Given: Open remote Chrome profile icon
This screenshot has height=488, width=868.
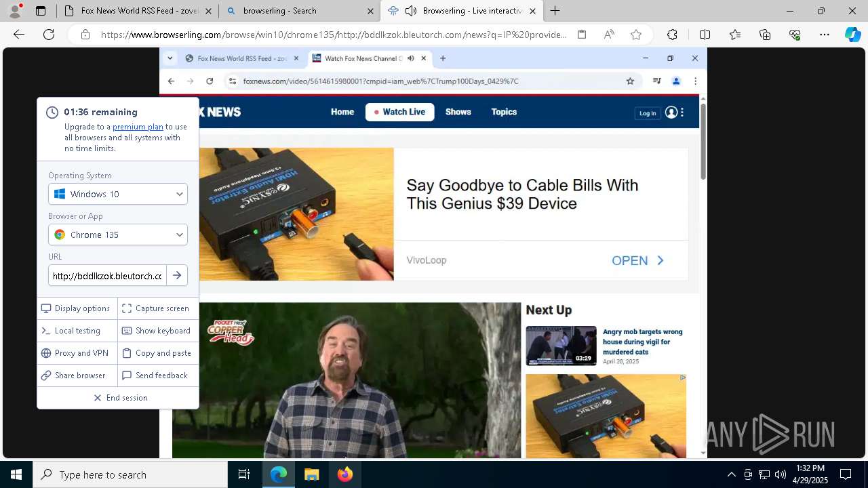Looking at the screenshot, I should pyautogui.click(x=676, y=81).
